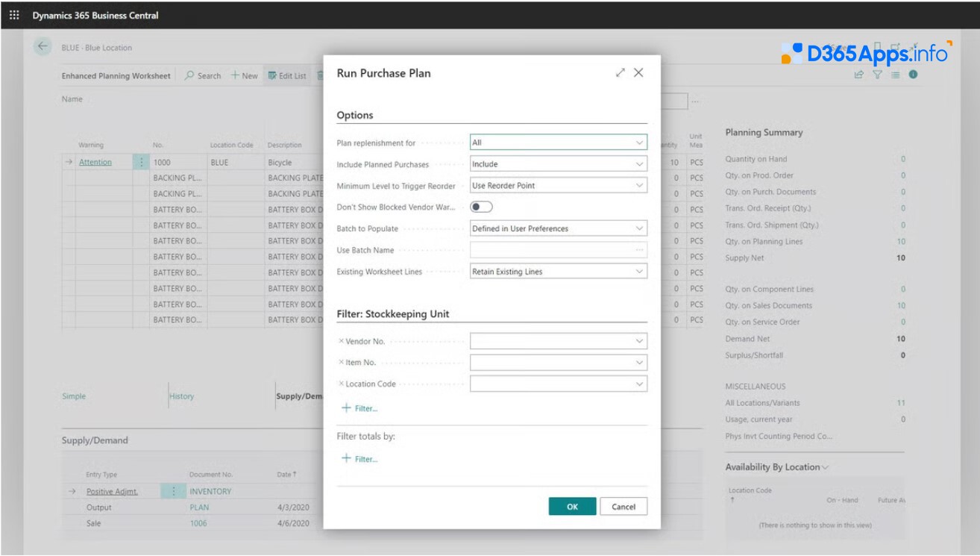Image resolution: width=980 pixels, height=556 pixels.
Task: Open the filter pane funnel icon
Action: [877, 75]
